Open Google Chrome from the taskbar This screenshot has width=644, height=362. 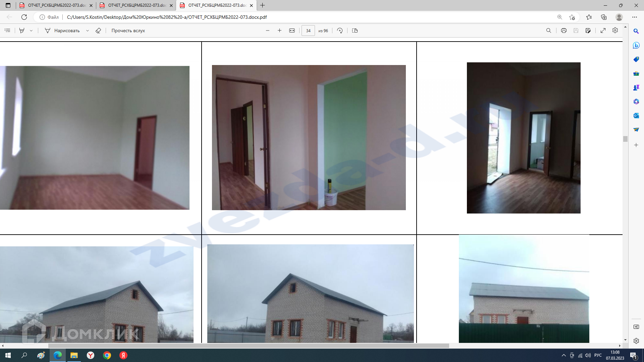107,355
